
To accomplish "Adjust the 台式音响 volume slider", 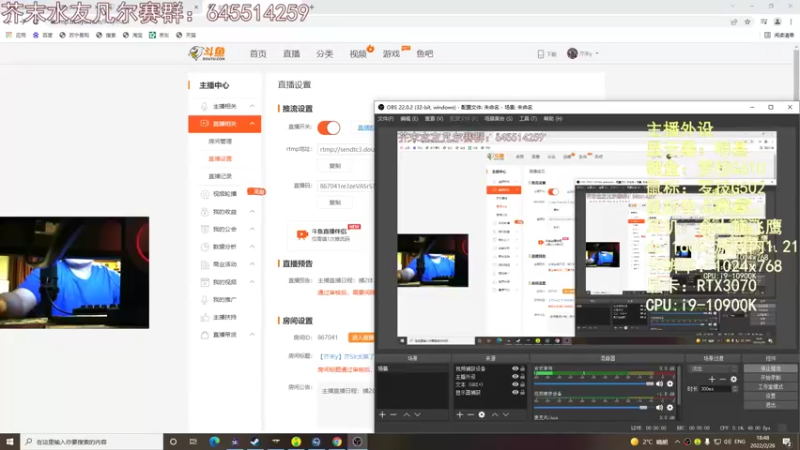I will click(x=594, y=384).
